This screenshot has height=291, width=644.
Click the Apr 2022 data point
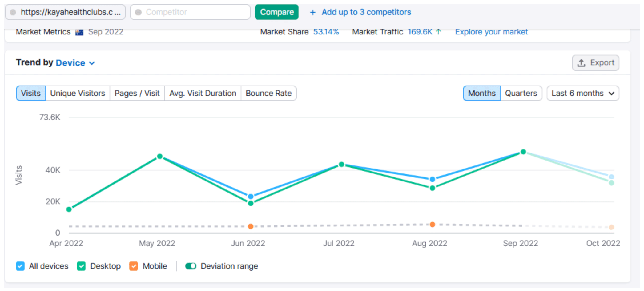[x=69, y=209]
